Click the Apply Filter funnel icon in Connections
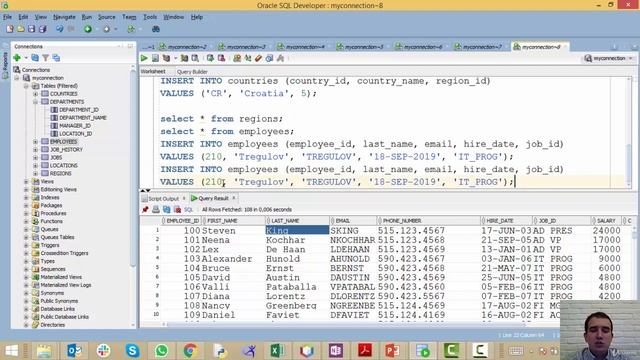Screen dimensions: 640x360 tap(46, 58)
